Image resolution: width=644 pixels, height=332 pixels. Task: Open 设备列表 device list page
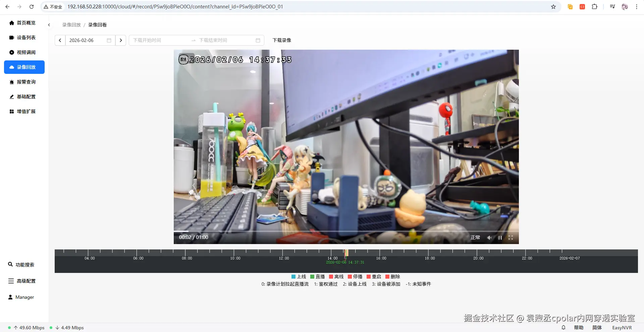(22, 38)
